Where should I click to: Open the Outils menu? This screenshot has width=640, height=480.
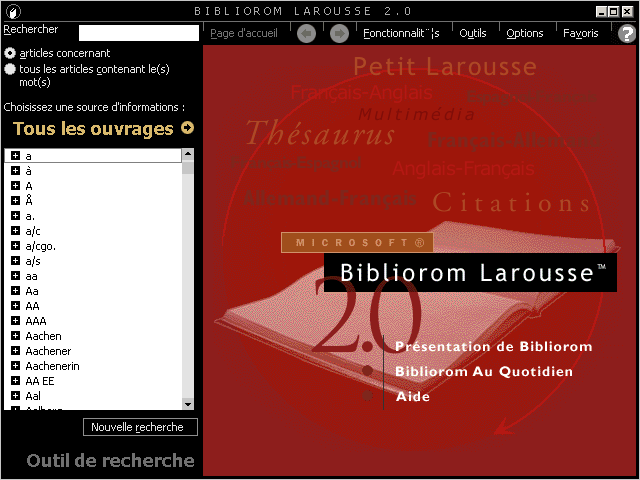[473, 33]
